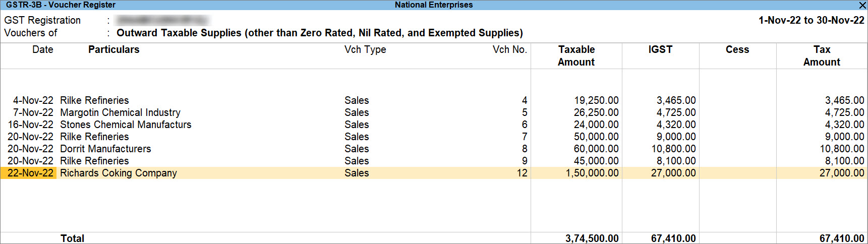Click taxable amount 26,250.00

coord(596,112)
